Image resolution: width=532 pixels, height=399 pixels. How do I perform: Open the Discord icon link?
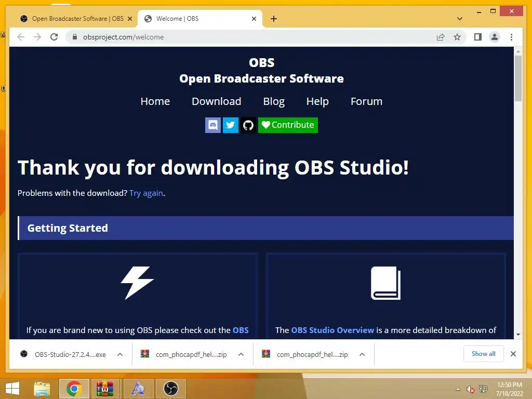(213, 125)
